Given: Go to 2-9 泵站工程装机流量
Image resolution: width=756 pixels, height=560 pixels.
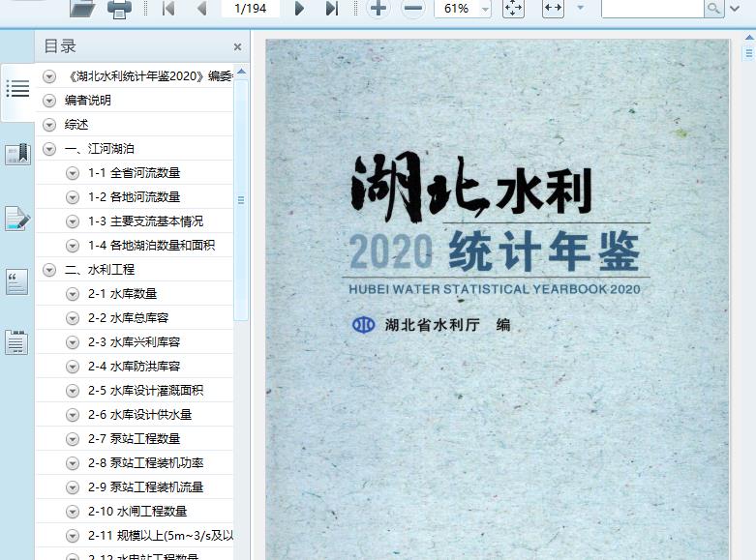Looking at the screenshot, I should point(145,486).
